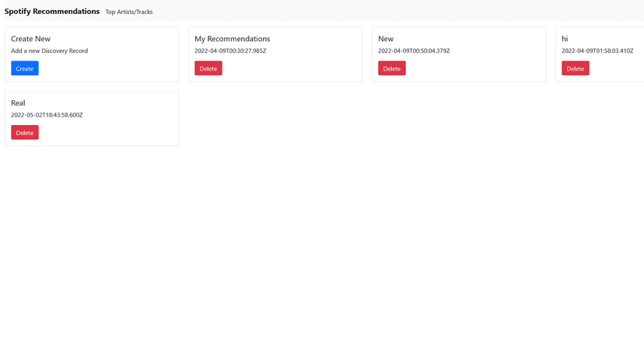Image resolution: width=644 pixels, height=362 pixels.
Task: Click the blue Create button
Action: click(x=25, y=68)
